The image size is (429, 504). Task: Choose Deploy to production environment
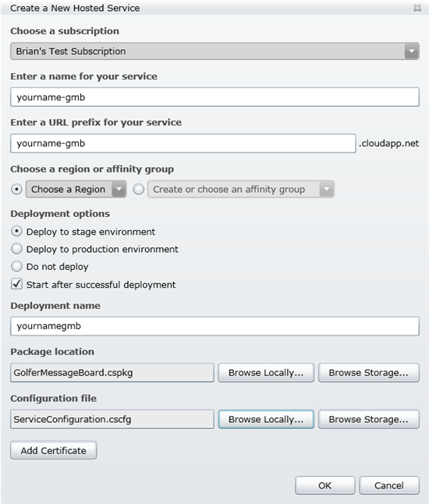tap(16, 248)
